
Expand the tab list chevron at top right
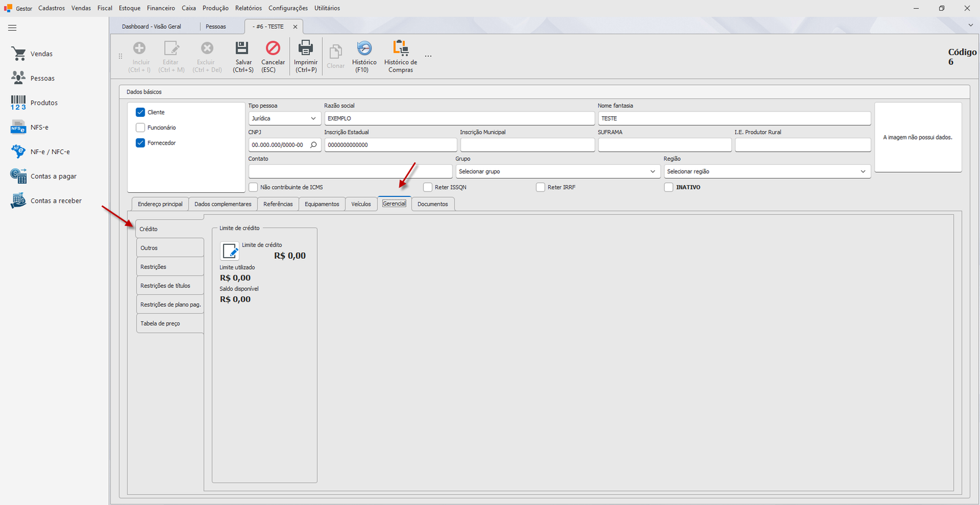click(970, 25)
